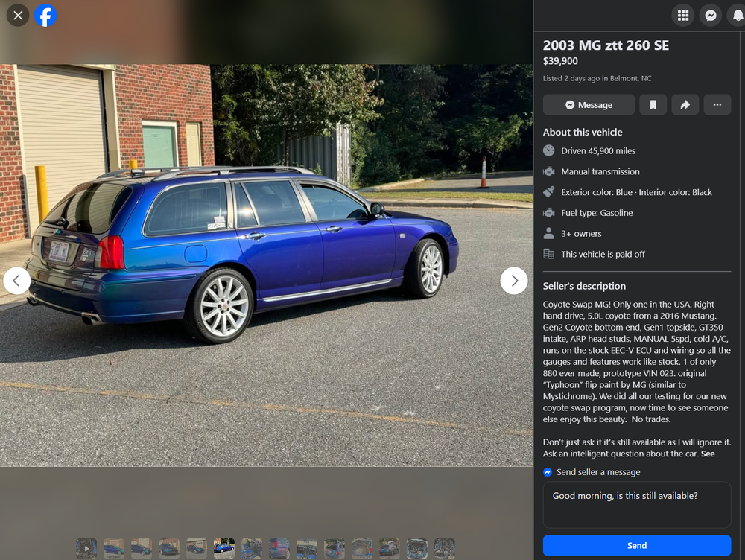Share listing with arrow icon
The image size is (745, 560).
click(x=685, y=104)
